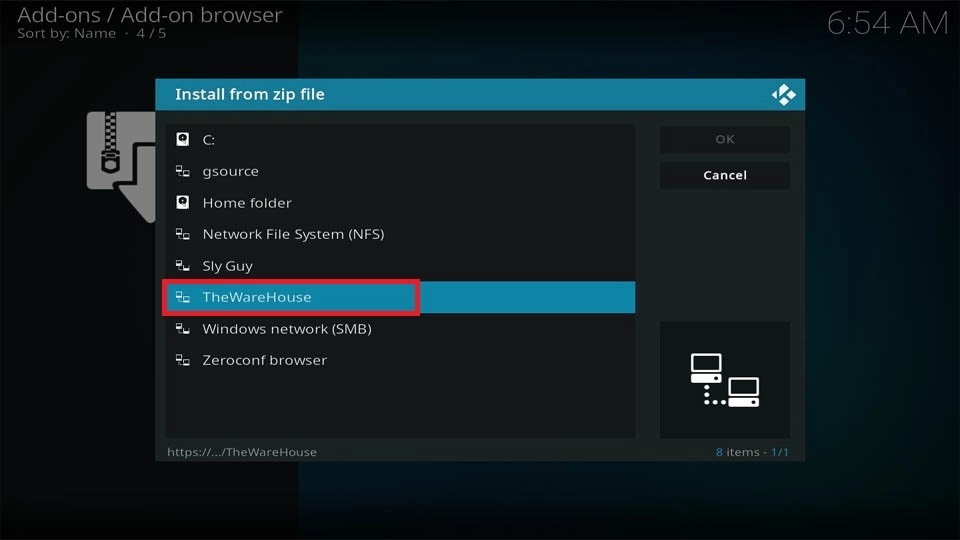Click the gsource network source icon
The width and height of the screenshot is (960, 540).
[x=182, y=171]
